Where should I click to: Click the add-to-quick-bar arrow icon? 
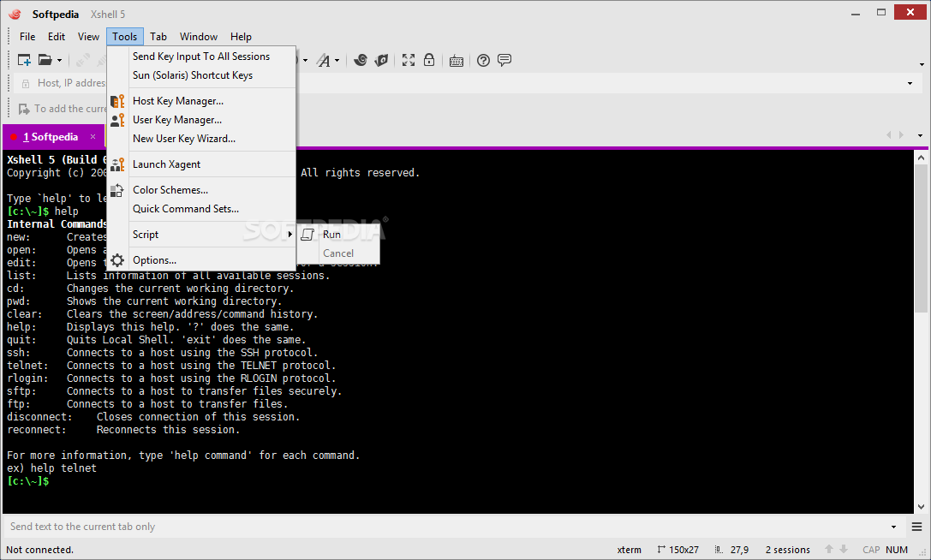click(x=24, y=109)
